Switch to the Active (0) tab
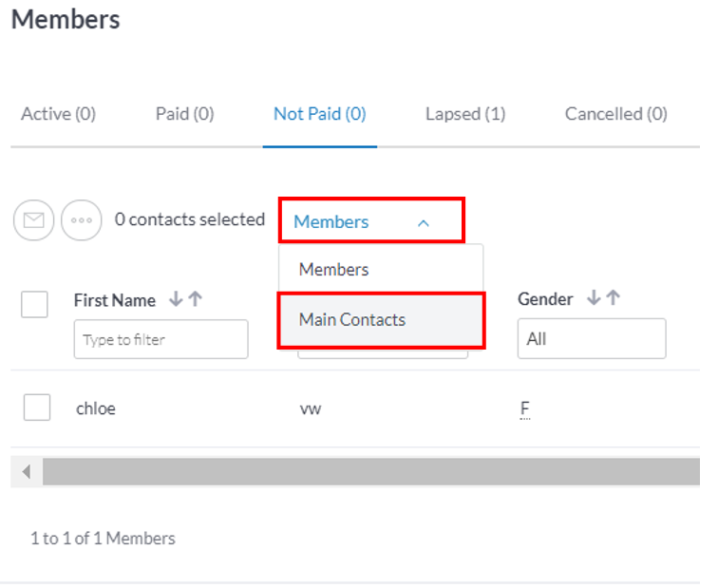The height and width of the screenshot is (588, 718). click(58, 114)
